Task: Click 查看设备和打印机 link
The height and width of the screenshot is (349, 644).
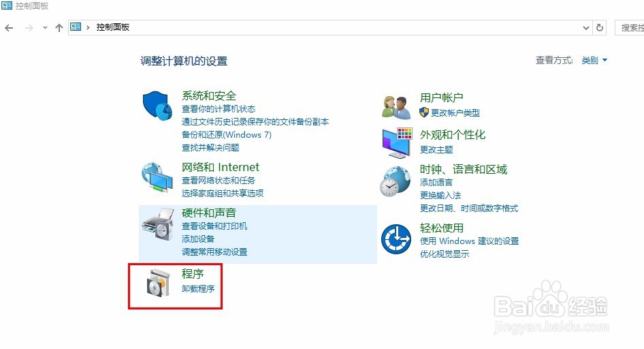Action: tap(214, 226)
